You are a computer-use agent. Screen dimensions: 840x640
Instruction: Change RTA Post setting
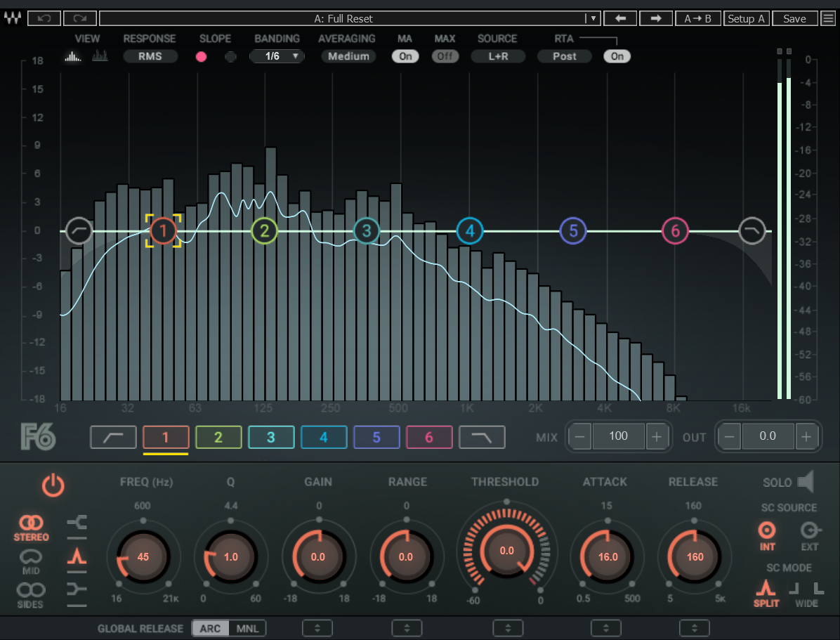565,56
